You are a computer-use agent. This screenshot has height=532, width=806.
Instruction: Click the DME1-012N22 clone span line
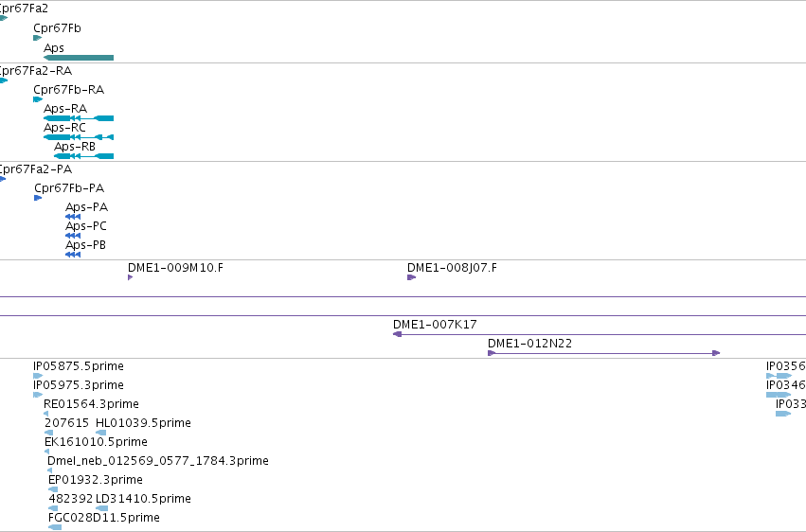click(x=604, y=353)
